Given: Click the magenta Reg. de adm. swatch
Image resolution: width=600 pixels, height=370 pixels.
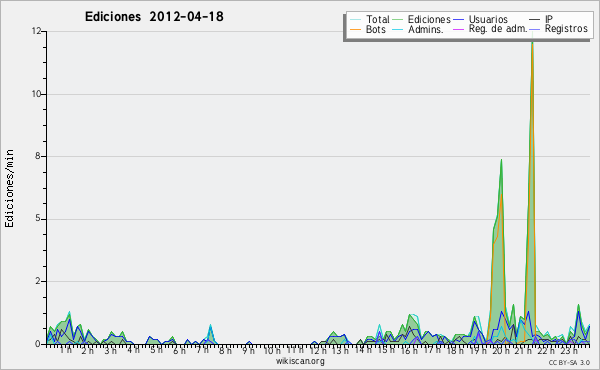Looking at the screenshot, I should [458, 29].
